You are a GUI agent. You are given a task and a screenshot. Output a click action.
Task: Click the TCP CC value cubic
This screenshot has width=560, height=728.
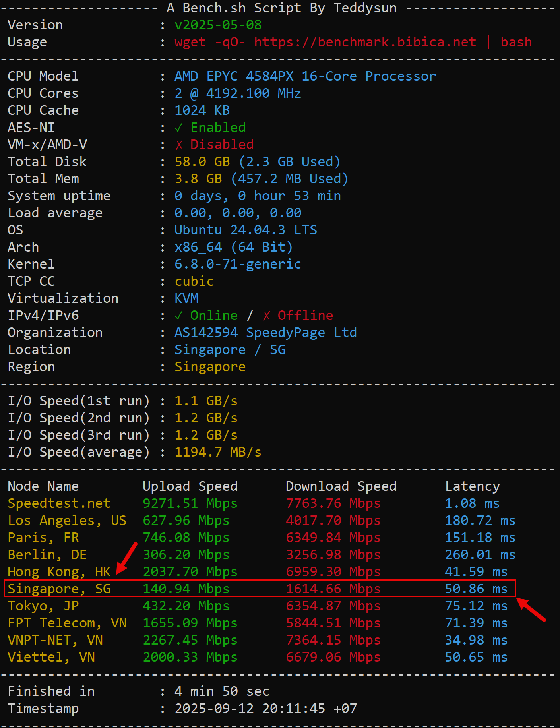click(194, 281)
